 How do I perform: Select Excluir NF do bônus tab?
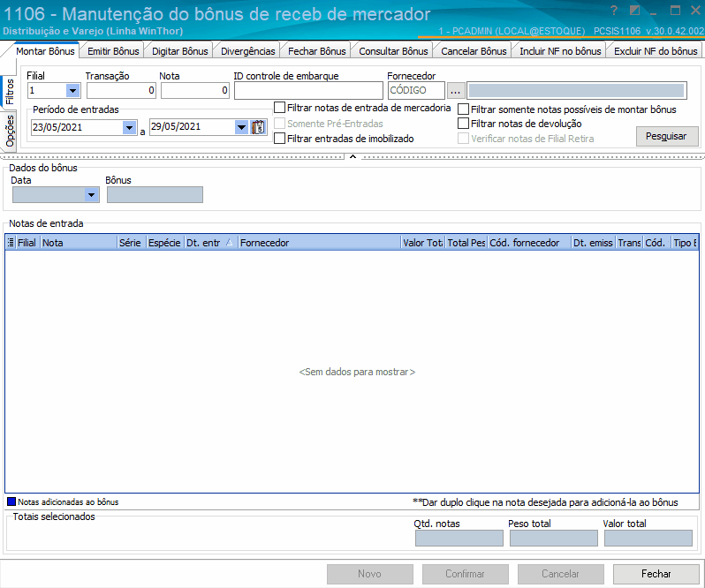click(656, 51)
